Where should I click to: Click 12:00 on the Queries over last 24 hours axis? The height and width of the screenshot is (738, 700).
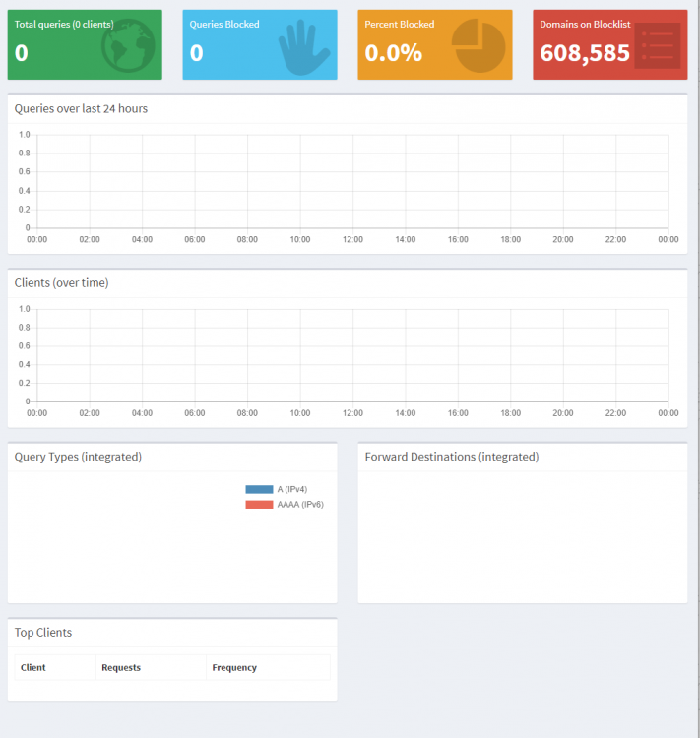click(352, 239)
